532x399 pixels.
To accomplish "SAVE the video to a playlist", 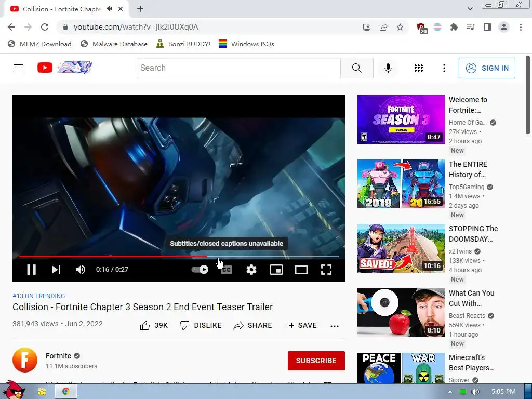I will click(x=300, y=325).
